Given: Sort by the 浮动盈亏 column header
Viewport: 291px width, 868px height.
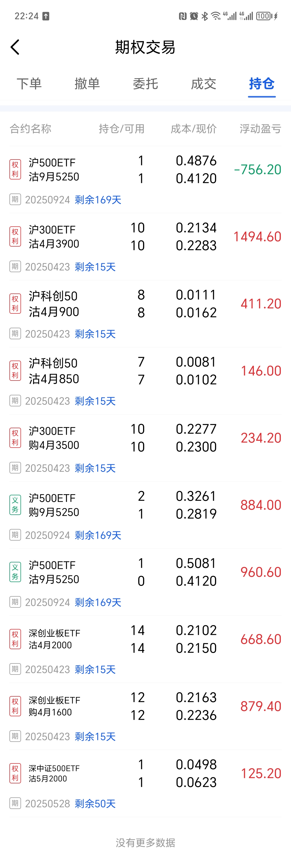Looking at the screenshot, I should [x=260, y=128].
